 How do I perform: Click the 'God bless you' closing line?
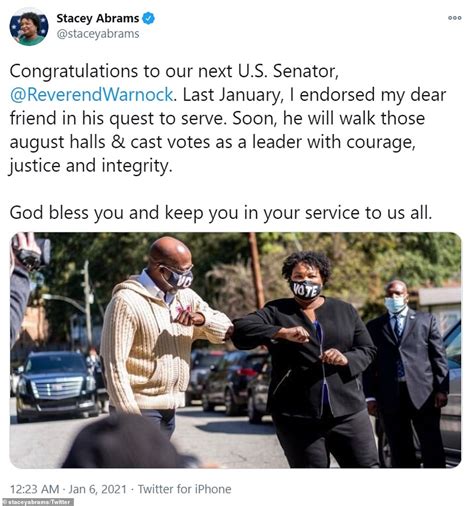pos(221,213)
